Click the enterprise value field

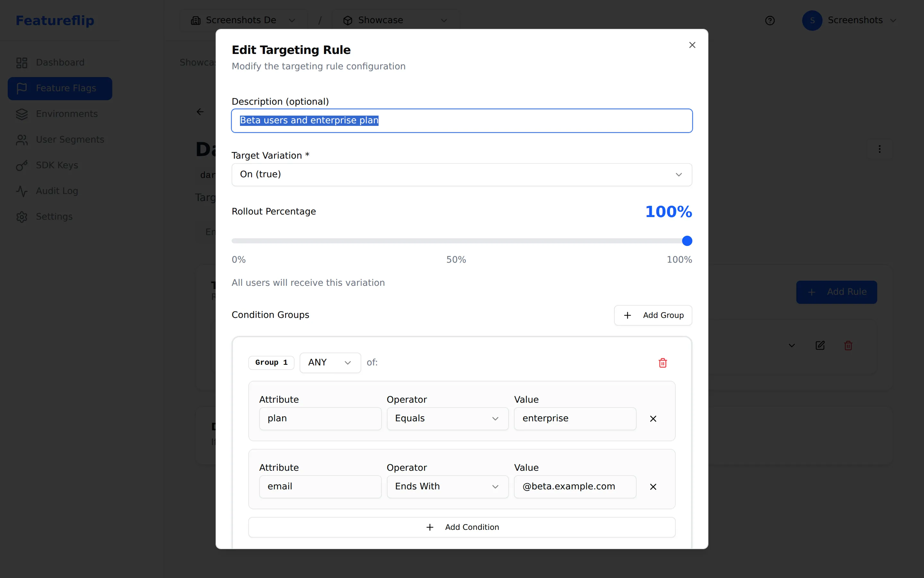pos(575,419)
